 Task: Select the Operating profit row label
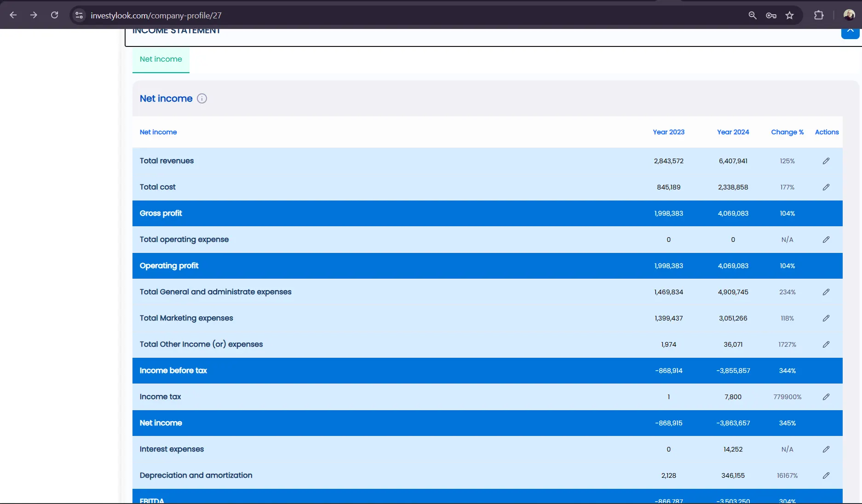pyautogui.click(x=169, y=266)
